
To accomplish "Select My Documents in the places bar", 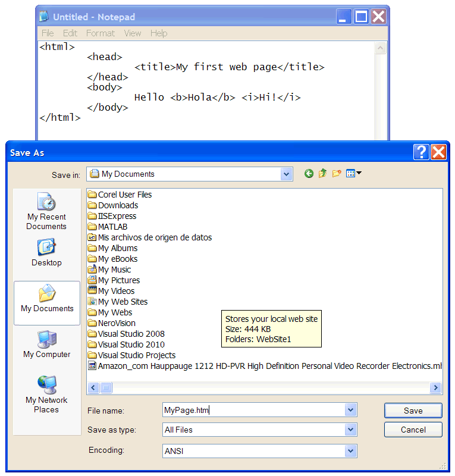I will (x=47, y=303).
